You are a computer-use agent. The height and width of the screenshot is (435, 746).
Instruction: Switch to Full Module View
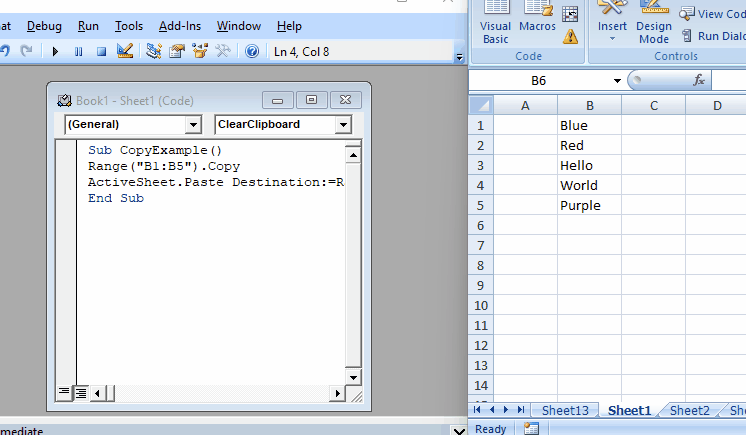(x=80, y=393)
